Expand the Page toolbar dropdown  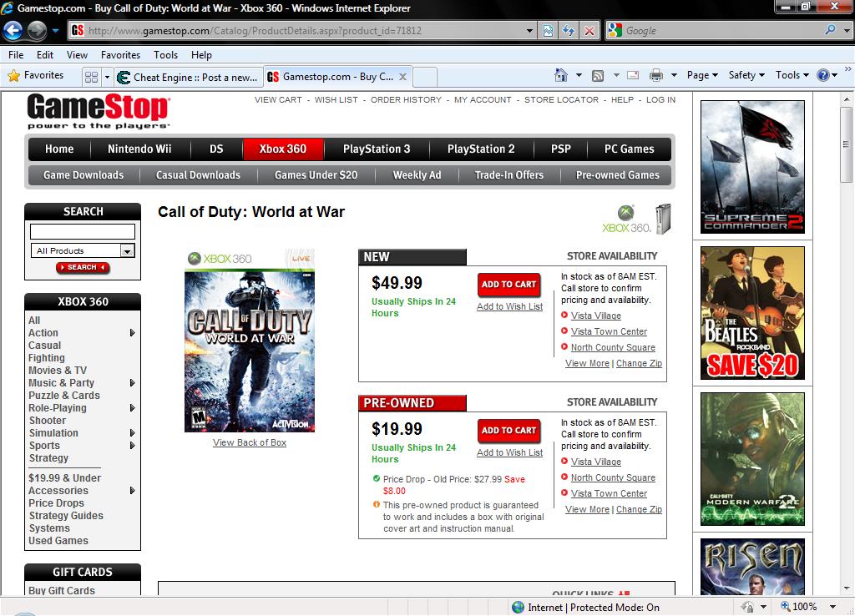coord(702,75)
